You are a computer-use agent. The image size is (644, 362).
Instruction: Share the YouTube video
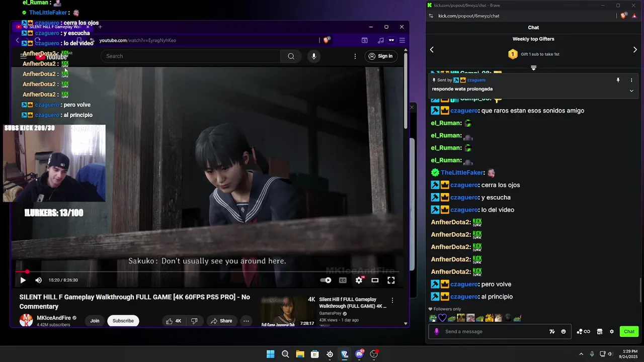click(x=222, y=321)
